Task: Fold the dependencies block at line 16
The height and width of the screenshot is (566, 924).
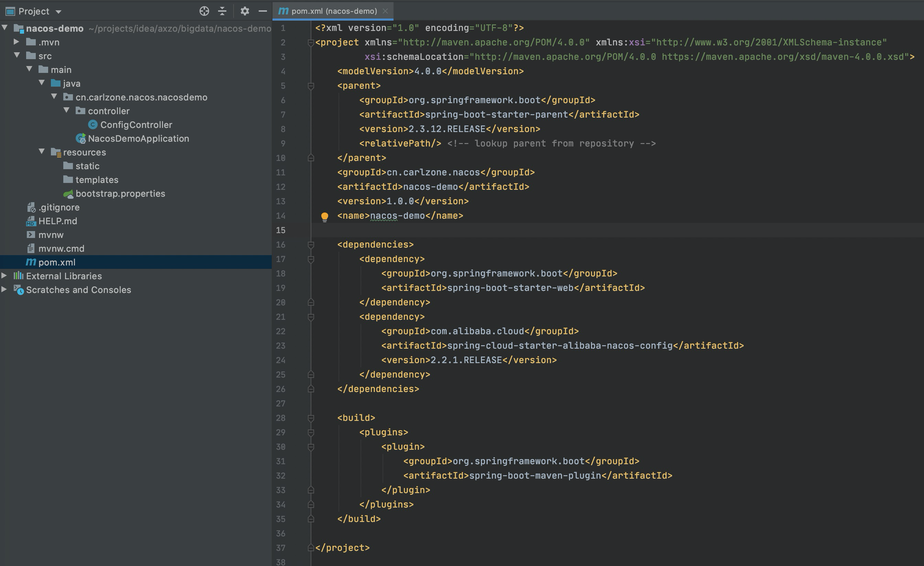Action: [x=311, y=245]
